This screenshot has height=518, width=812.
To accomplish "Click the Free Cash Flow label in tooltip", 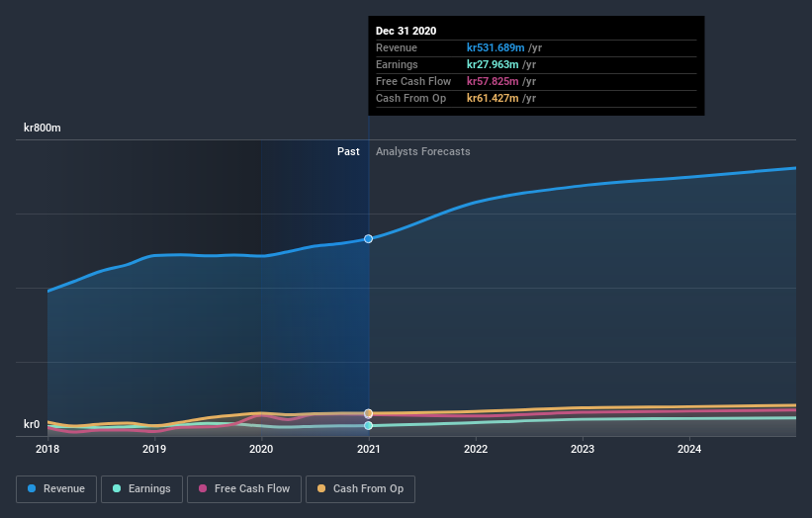I will click(413, 81).
